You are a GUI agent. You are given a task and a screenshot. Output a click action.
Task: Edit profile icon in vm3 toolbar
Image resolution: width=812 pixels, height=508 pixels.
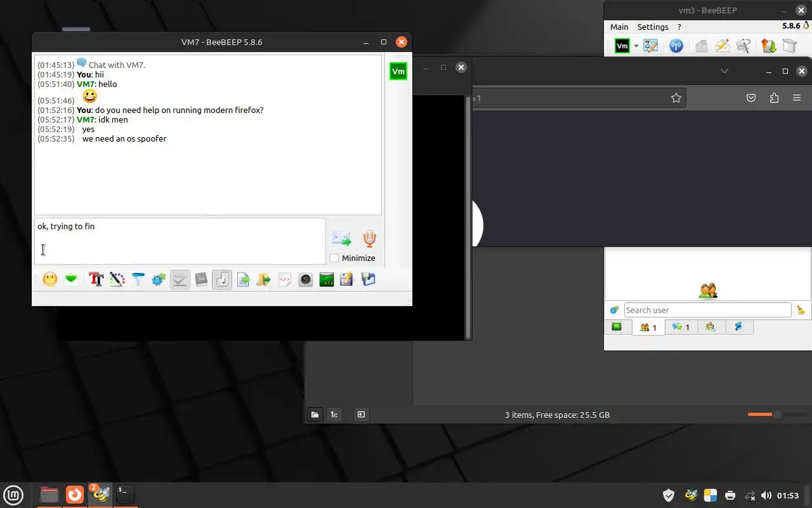[x=651, y=46]
